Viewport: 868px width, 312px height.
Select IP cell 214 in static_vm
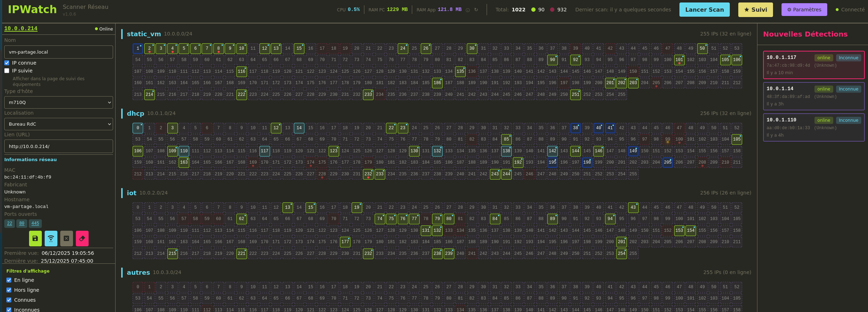click(x=149, y=94)
